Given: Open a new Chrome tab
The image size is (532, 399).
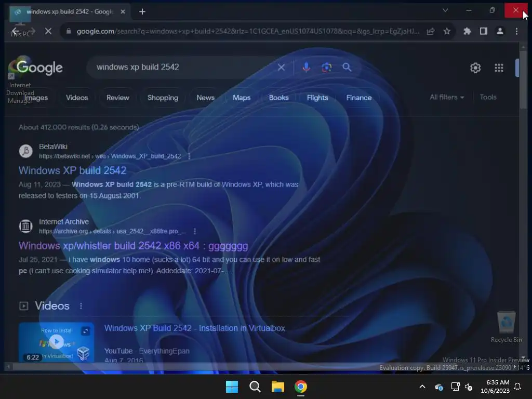Looking at the screenshot, I should 142,12.
